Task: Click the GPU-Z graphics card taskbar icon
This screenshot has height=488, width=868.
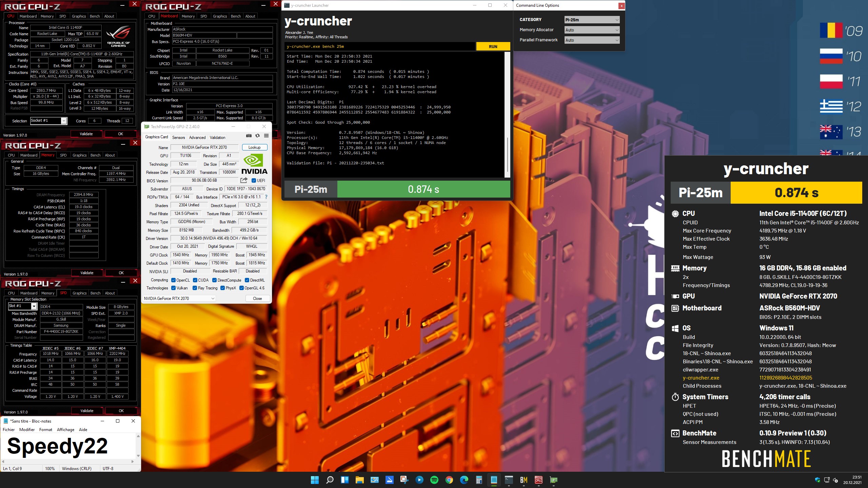Action: pos(553,480)
